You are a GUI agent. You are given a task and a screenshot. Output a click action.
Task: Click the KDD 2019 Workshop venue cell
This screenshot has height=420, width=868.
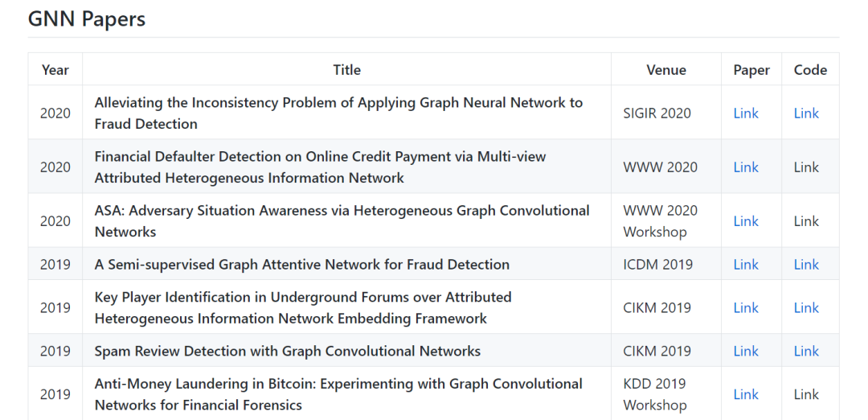click(x=654, y=394)
